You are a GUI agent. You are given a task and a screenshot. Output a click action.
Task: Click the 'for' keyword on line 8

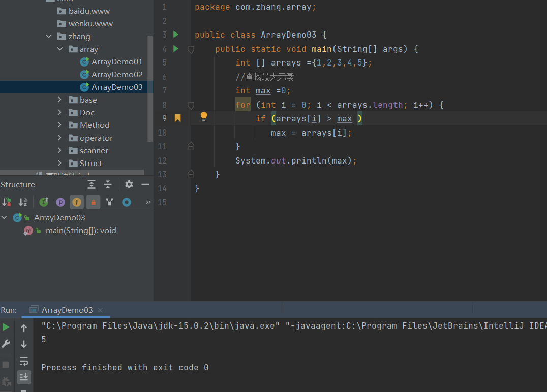[x=243, y=105]
